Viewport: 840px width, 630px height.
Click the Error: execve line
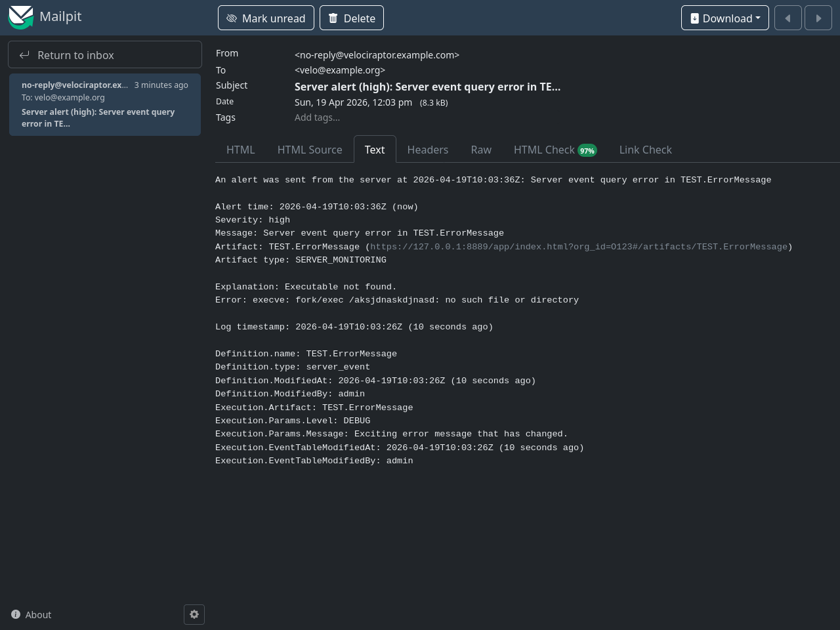(x=397, y=300)
